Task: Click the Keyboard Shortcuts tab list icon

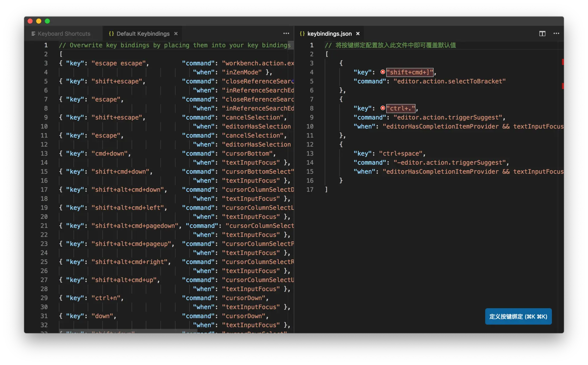Action: pos(33,34)
